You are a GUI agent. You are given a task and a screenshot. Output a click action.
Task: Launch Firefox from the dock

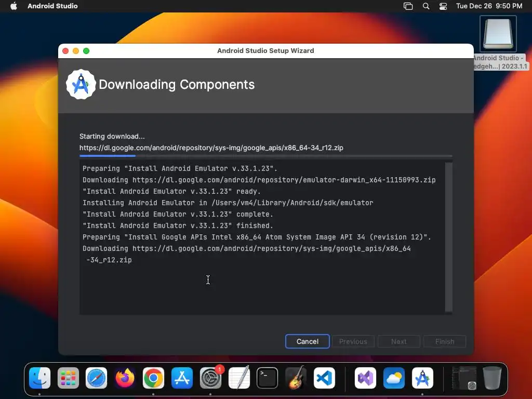pos(125,378)
